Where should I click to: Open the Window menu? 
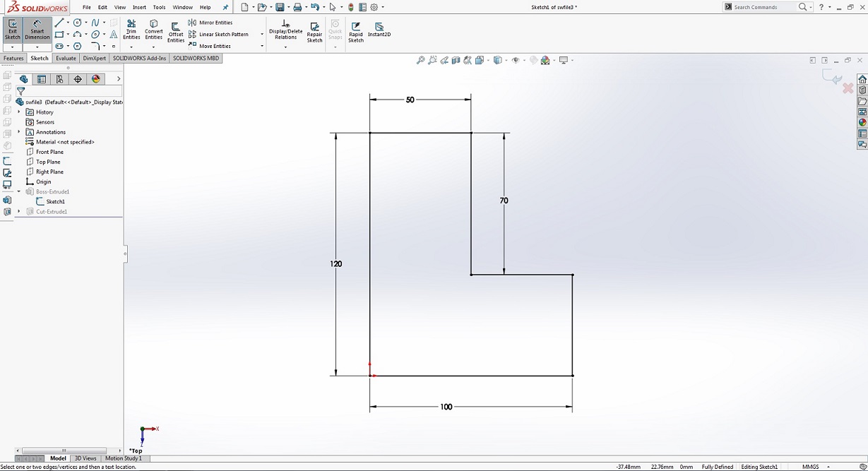coord(182,7)
